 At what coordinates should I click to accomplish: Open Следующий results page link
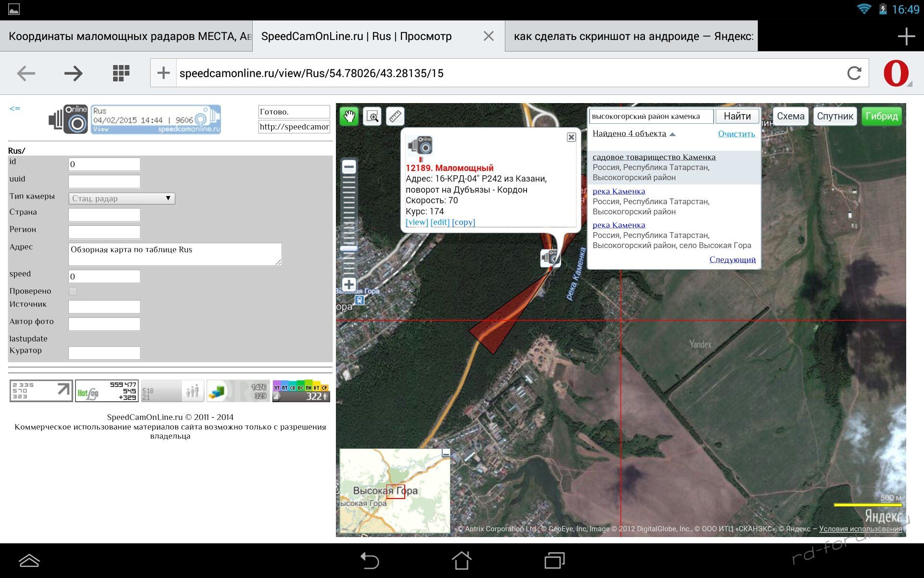[x=732, y=260]
